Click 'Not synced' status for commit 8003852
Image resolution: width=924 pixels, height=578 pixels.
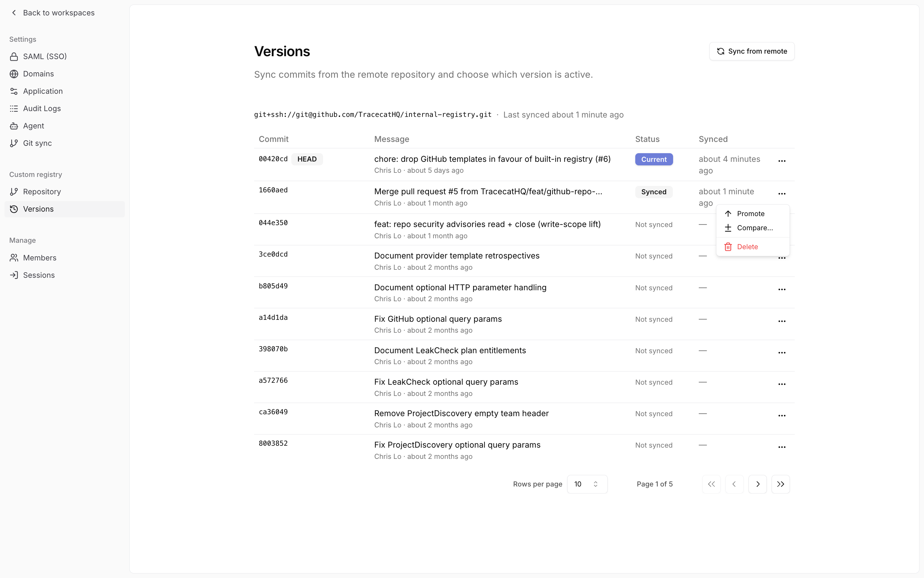pos(654,445)
